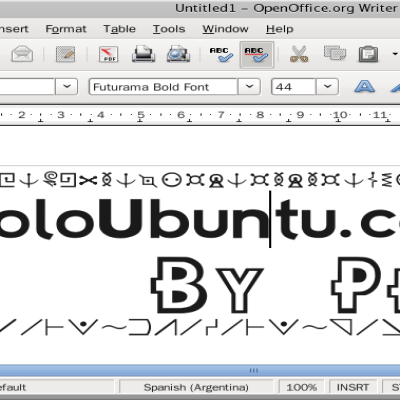This screenshot has width=400, height=400.
Task: Expand the font name dropdown list
Action: (x=249, y=87)
